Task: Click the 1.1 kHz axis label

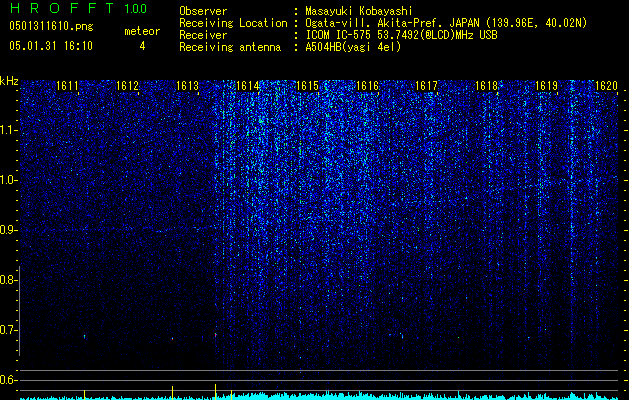Action: [x=7, y=130]
